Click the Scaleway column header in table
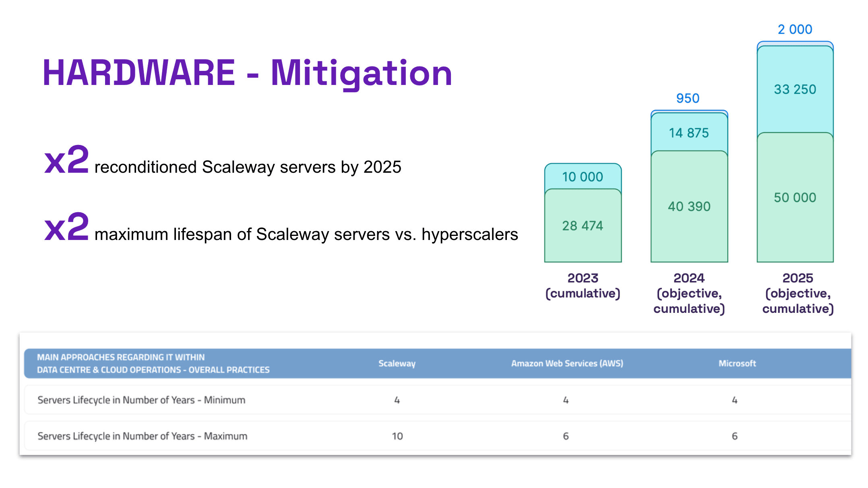 click(x=397, y=364)
